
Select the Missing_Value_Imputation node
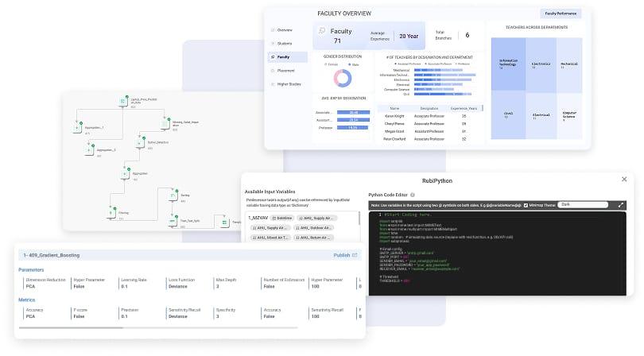click(x=165, y=122)
